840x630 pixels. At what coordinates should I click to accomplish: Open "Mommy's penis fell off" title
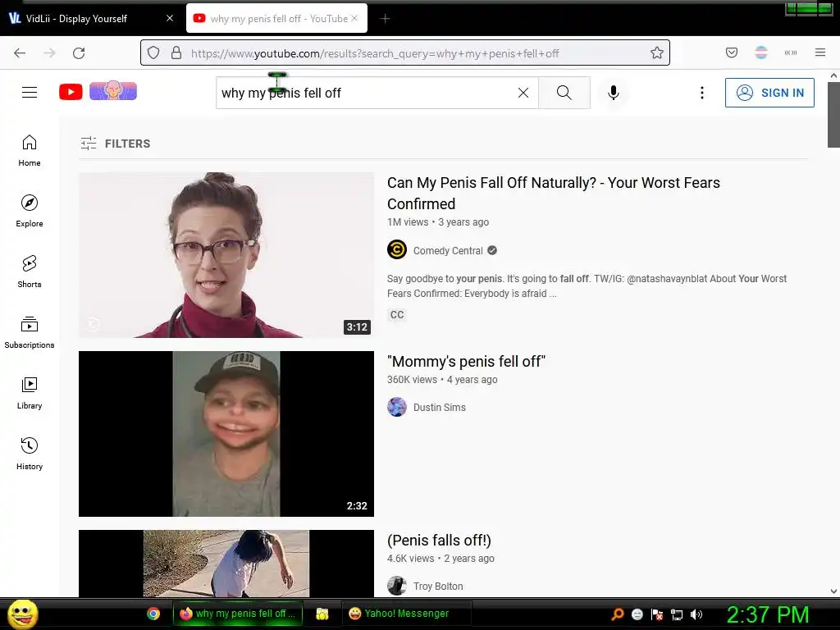pos(466,362)
